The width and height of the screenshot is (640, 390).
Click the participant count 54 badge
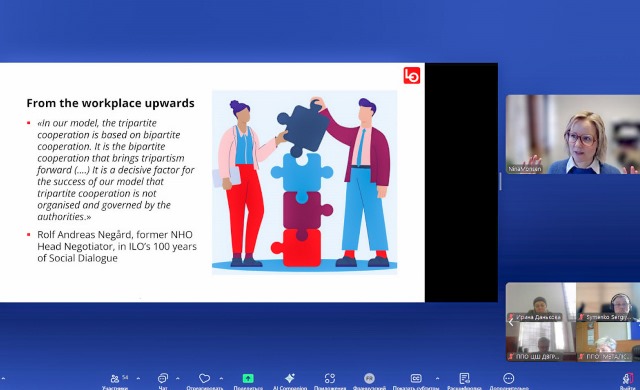[x=125, y=377]
